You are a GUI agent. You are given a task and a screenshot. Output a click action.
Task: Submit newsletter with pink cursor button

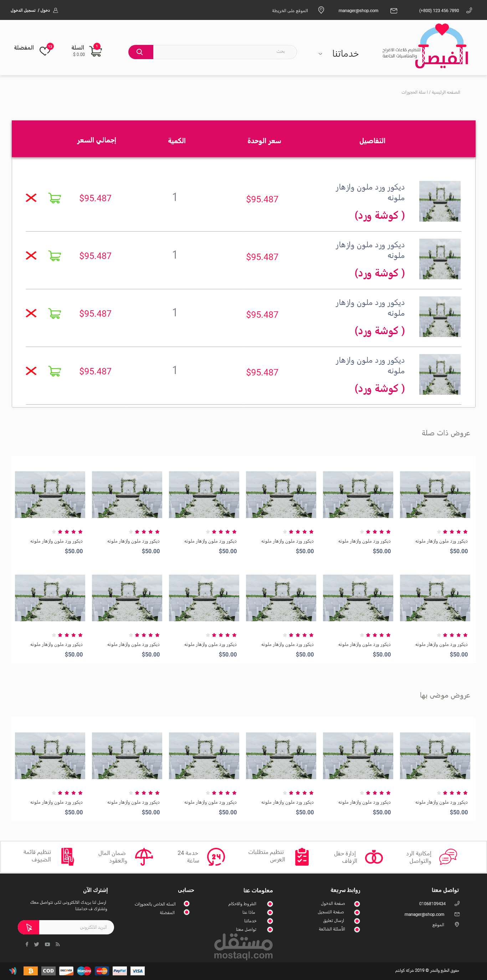click(x=29, y=927)
